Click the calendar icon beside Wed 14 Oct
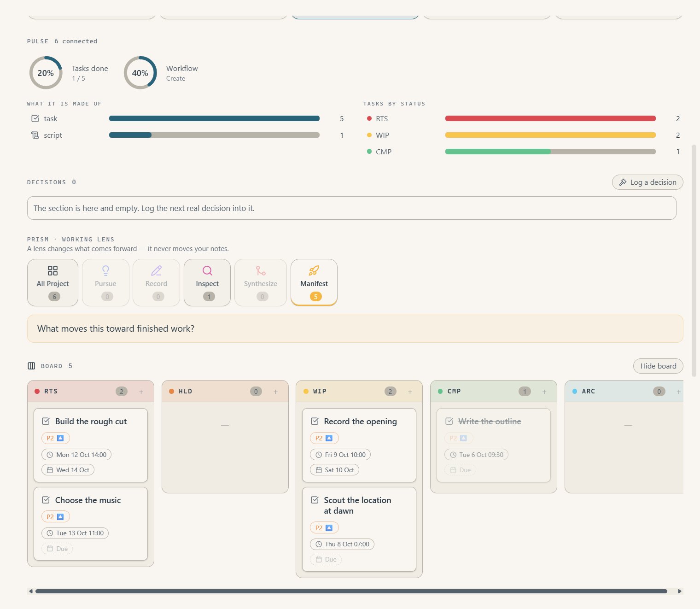 50,470
